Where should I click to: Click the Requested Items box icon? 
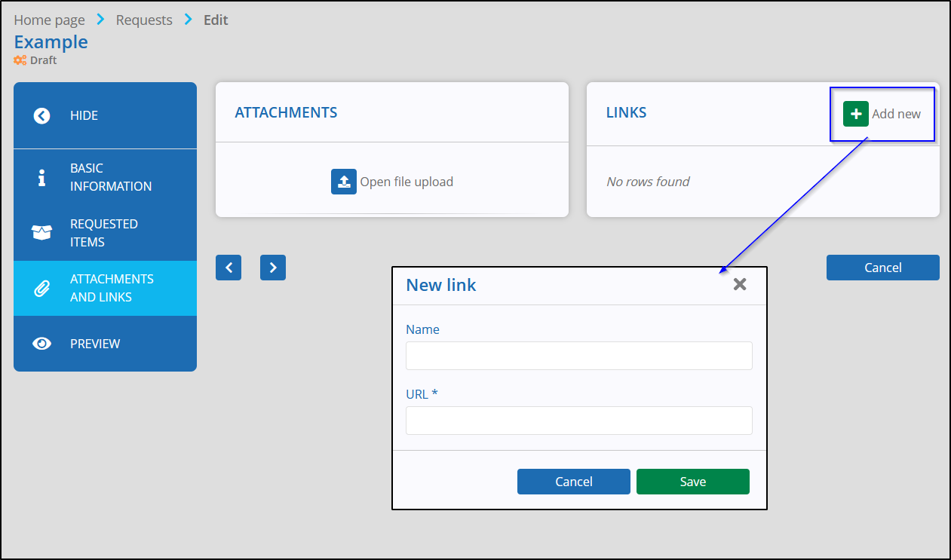(x=41, y=233)
